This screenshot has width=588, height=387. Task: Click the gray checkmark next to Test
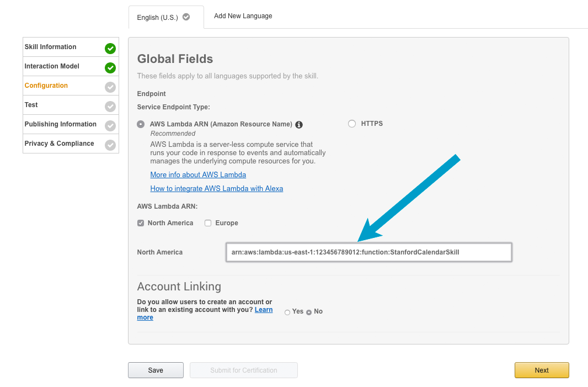[x=110, y=107]
